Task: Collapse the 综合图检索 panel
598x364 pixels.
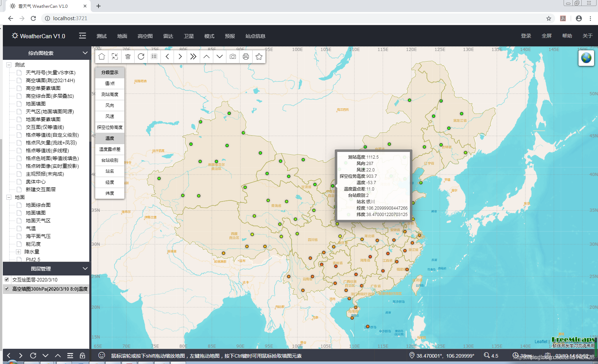Action: pyautogui.click(x=85, y=53)
